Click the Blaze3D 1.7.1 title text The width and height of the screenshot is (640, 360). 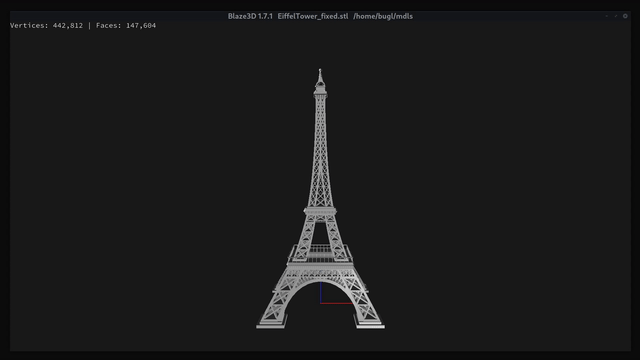pos(250,16)
